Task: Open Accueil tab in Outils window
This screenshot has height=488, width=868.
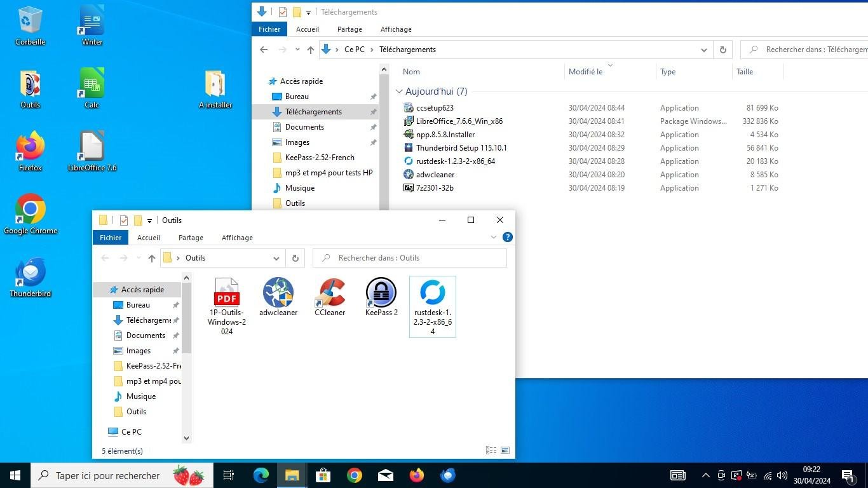Action: [x=149, y=238]
